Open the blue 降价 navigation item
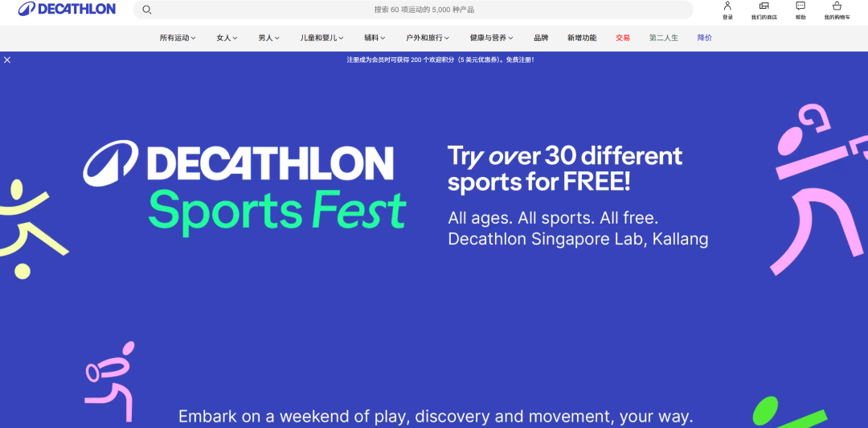 (705, 38)
